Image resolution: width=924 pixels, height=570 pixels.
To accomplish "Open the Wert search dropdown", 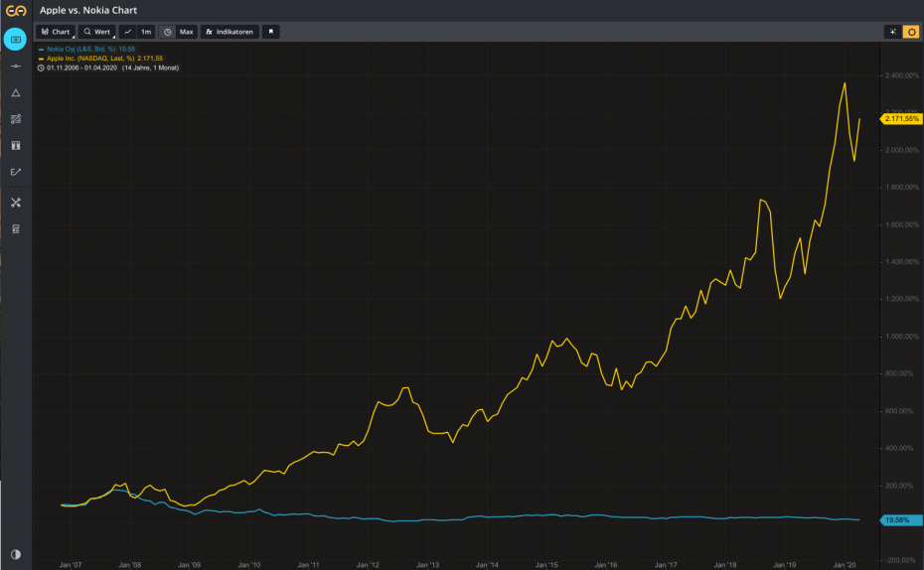I will (97, 32).
